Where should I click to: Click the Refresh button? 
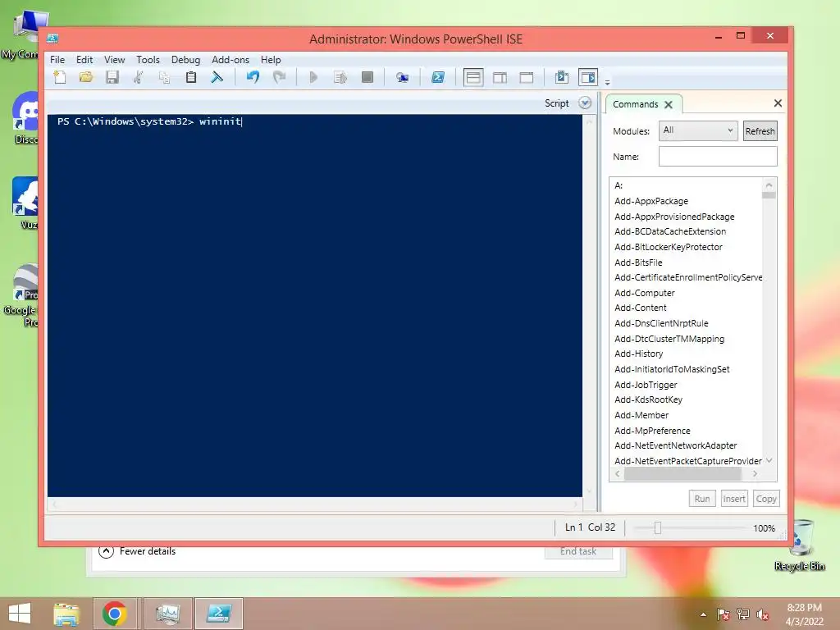(x=760, y=131)
